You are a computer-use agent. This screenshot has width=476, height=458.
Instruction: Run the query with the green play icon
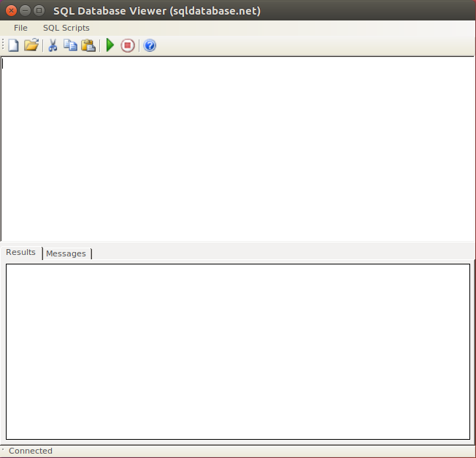[x=110, y=45]
